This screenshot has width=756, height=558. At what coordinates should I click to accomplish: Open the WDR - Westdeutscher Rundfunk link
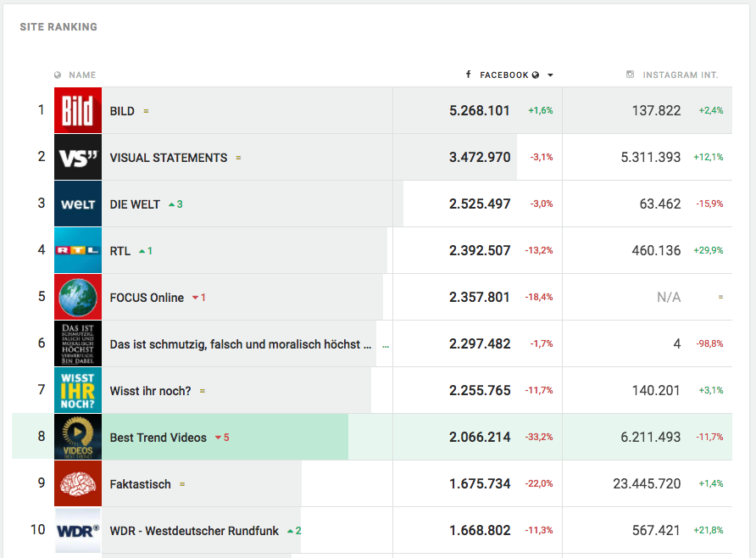(194, 531)
